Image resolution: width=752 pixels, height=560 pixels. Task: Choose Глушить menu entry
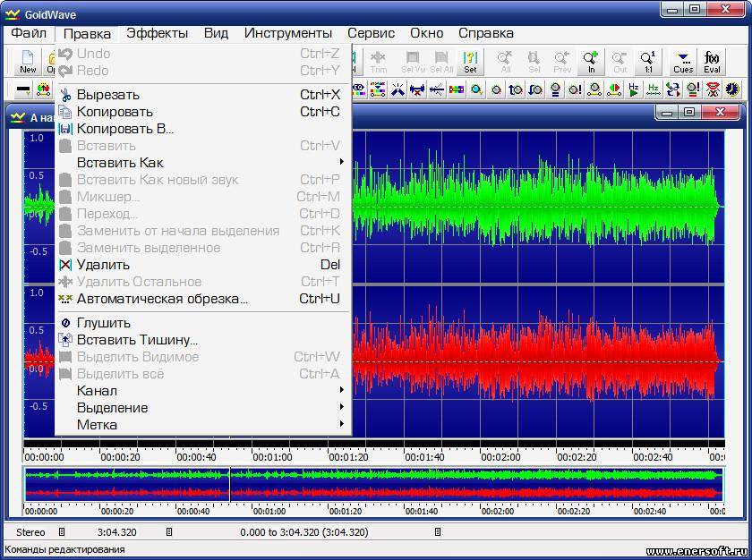click(203, 323)
